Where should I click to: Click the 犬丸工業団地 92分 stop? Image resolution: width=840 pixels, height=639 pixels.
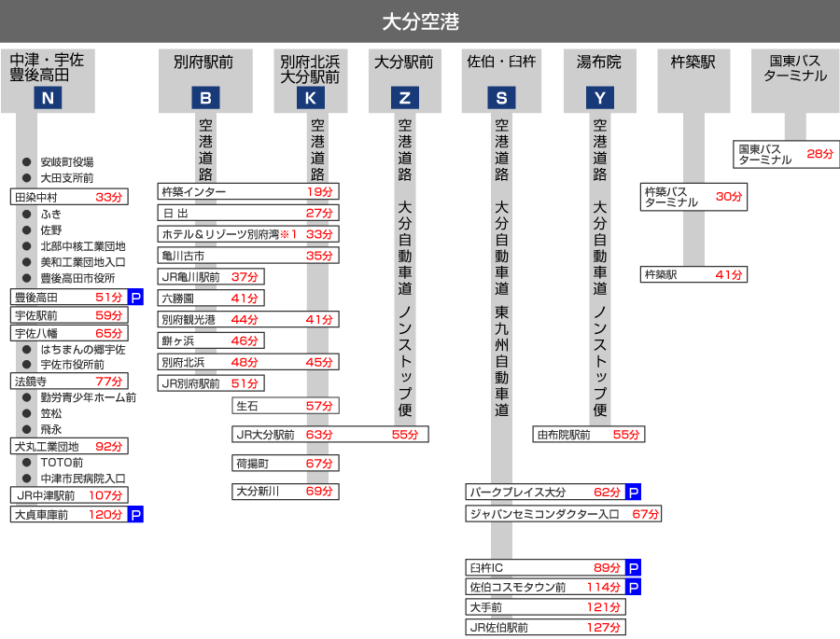click(x=69, y=446)
